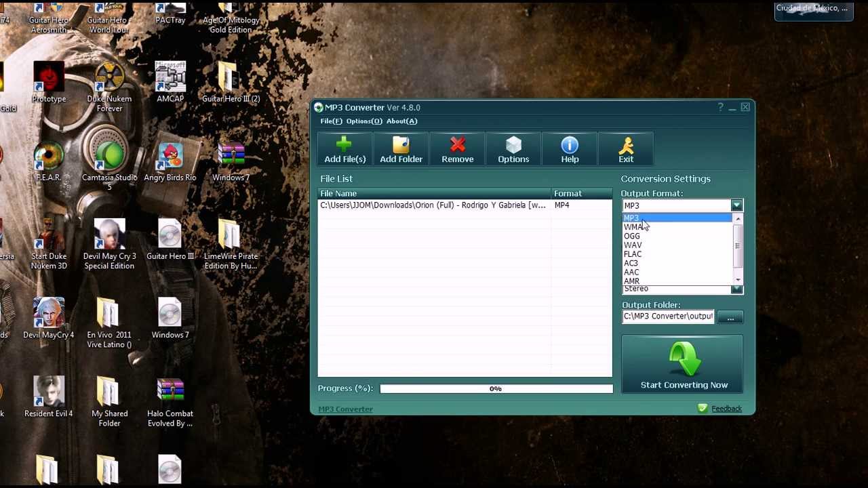Select AMR from the format list
The image size is (868, 488).
coord(677,281)
